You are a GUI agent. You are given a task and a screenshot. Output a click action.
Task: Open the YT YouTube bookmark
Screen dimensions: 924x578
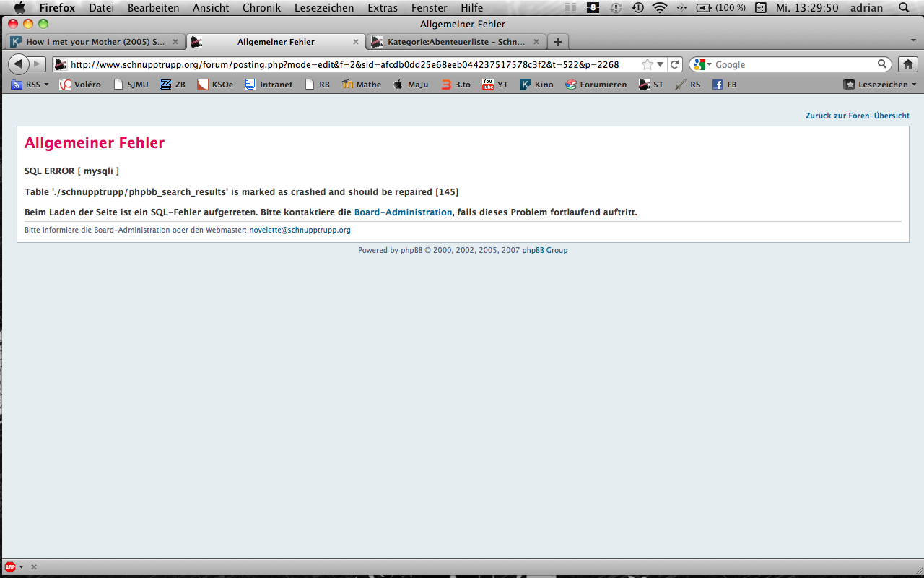[495, 85]
